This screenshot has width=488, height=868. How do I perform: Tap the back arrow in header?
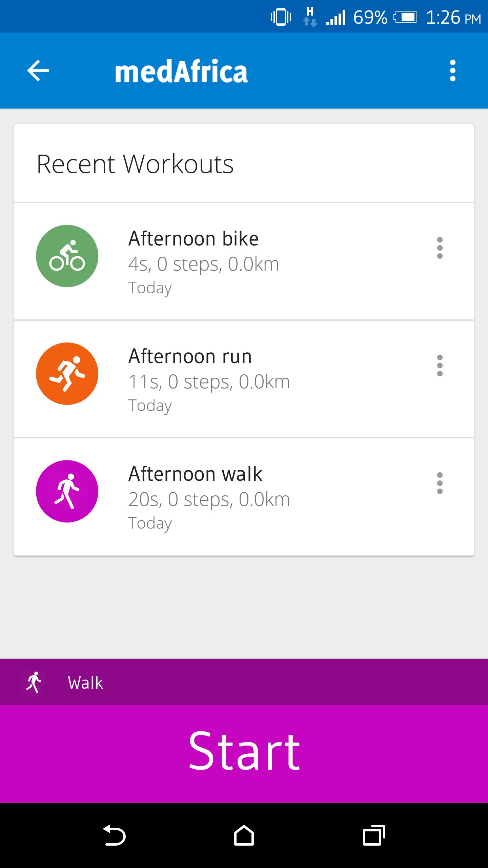pyautogui.click(x=38, y=71)
